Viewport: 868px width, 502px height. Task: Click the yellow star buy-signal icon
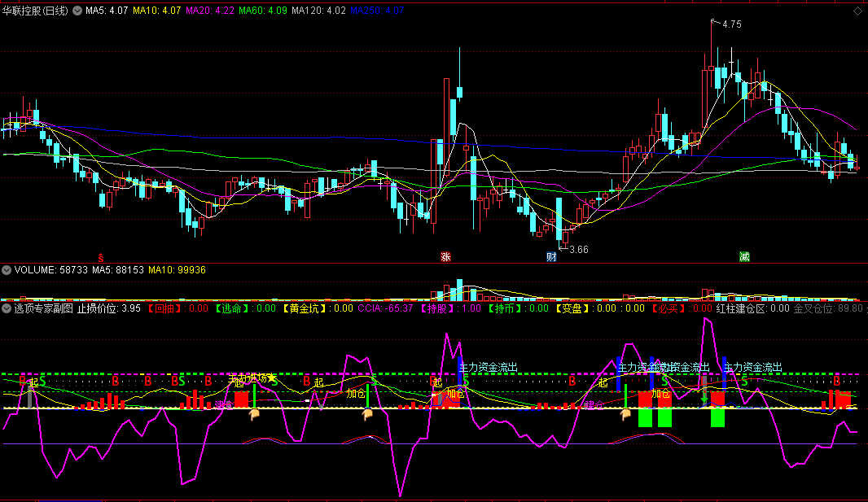[x=272, y=378]
